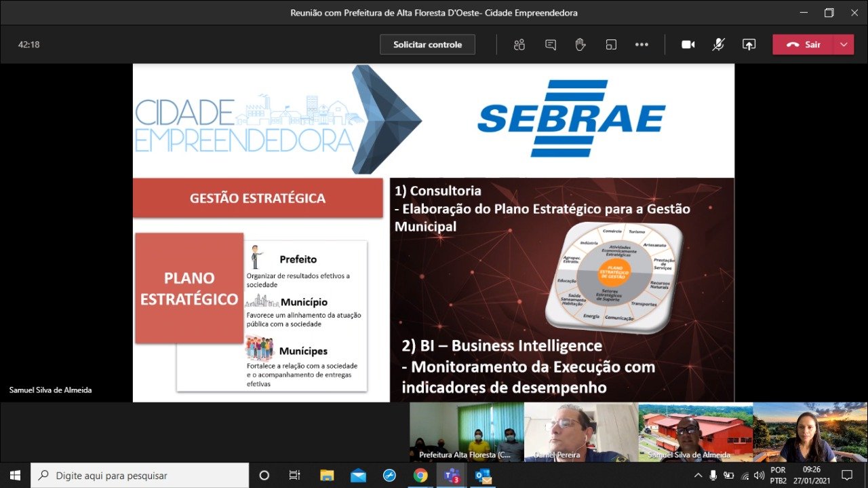The image size is (868, 488).
Task: Open Outlook from the taskbar
Action: click(x=483, y=475)
